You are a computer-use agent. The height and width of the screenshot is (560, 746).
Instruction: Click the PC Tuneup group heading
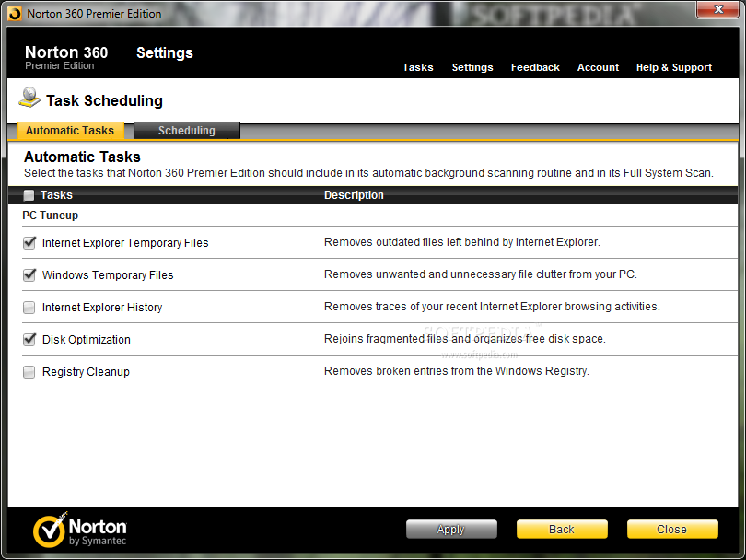51,215
